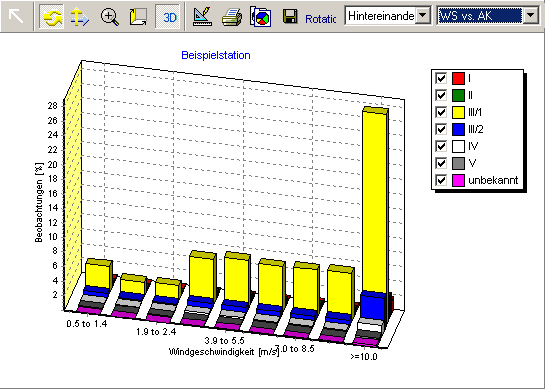The height and width of the screenshot is (389, 545).
Task: Click the blue III/2 color swatch
Action: [x=458, y=129]
